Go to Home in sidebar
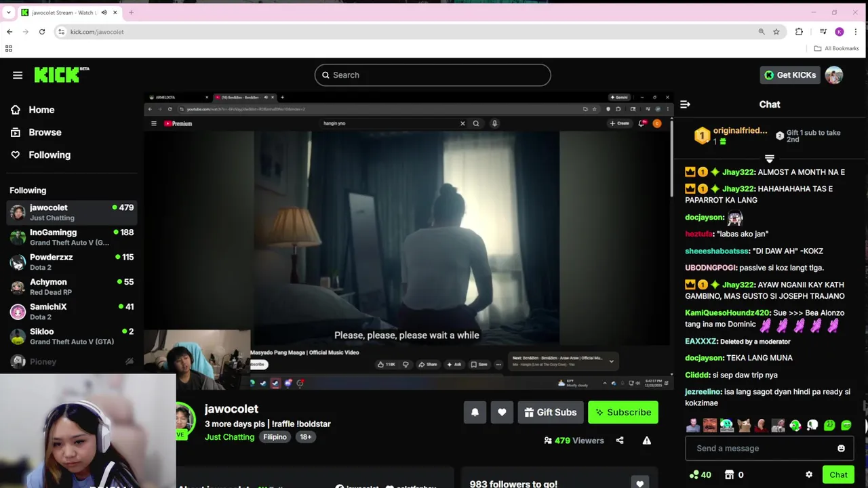Viewport: 868px width, 488px height. pos(41,110)
